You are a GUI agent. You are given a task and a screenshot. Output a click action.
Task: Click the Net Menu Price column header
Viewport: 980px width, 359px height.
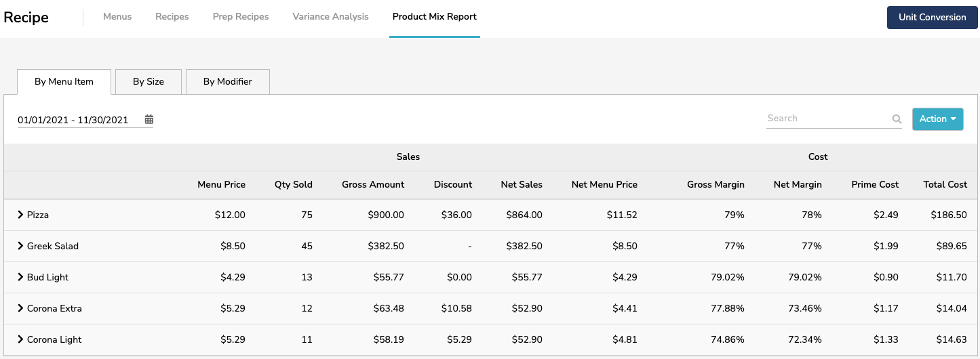604,184
